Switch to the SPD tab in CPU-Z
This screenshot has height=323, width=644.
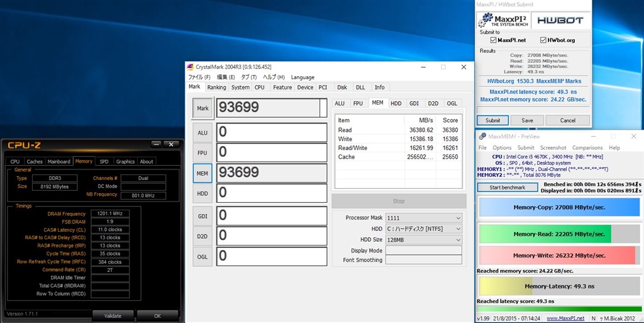pos(104,162)
